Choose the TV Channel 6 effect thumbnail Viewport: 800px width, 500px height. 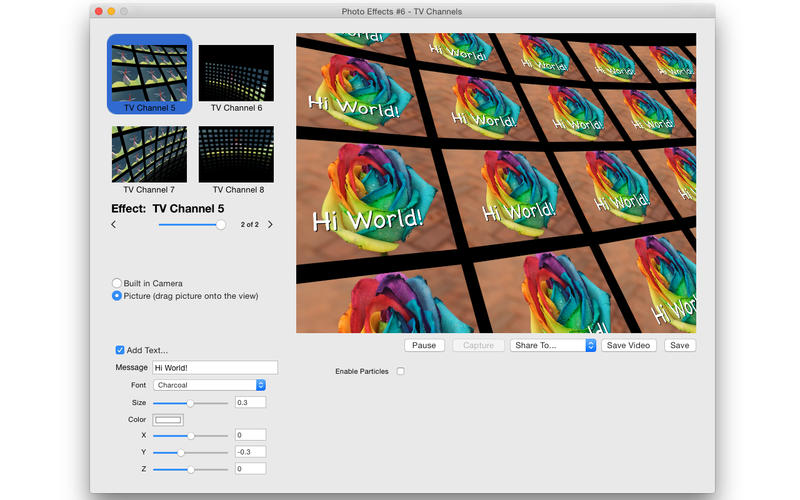pos(236,72)
